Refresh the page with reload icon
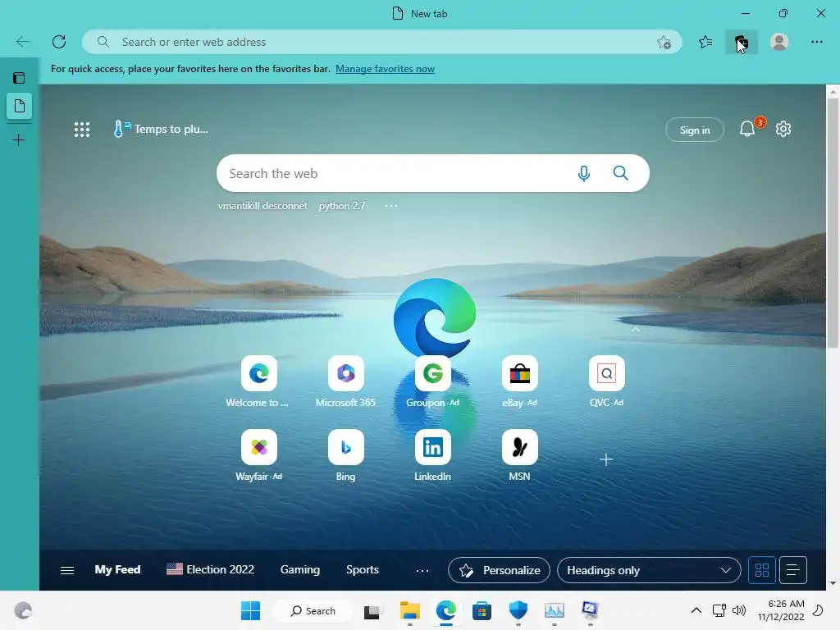This screenshot has height=630, width=840. pyautogui.click(x=59, y=42)
